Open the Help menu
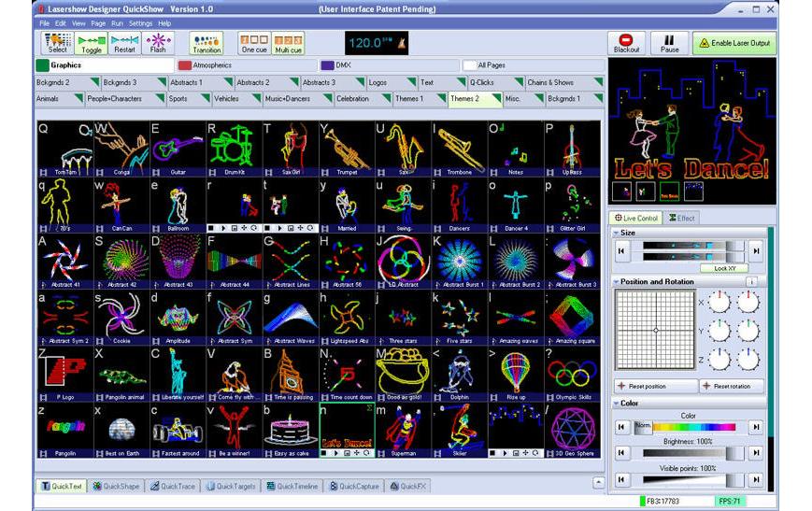The image size is (812, 511). [x=164, y=23]
